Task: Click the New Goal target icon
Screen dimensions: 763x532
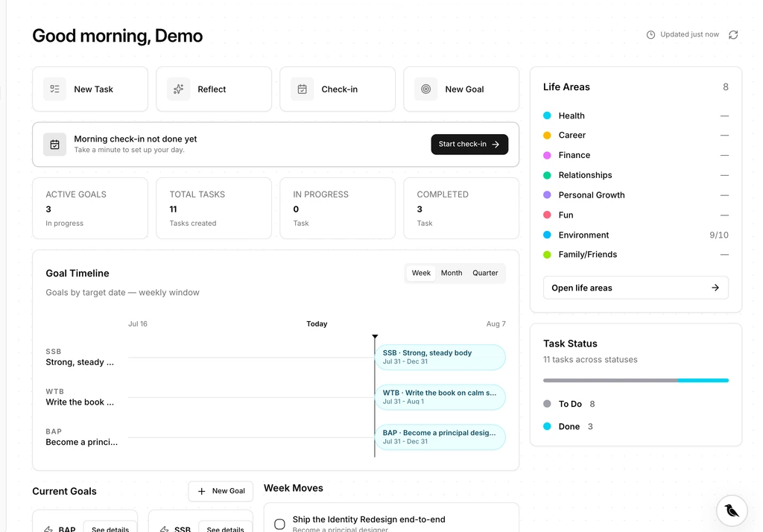Action: pyautogui.click(x=425, y=89)
